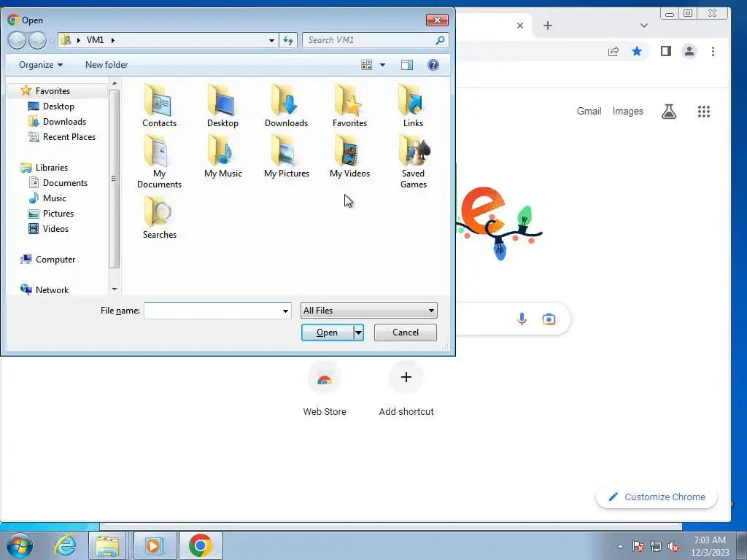Screen dimensions: 747x560
Task: Select Favorites in navigation pane
Action: (x=53, y=91)
